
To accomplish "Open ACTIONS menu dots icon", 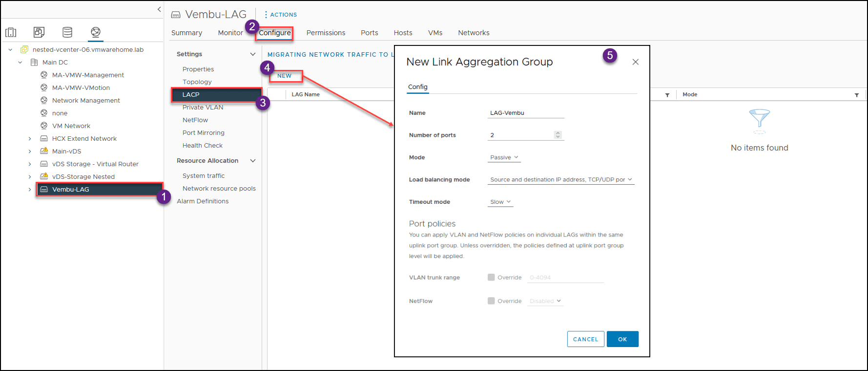I will [266, 15].
